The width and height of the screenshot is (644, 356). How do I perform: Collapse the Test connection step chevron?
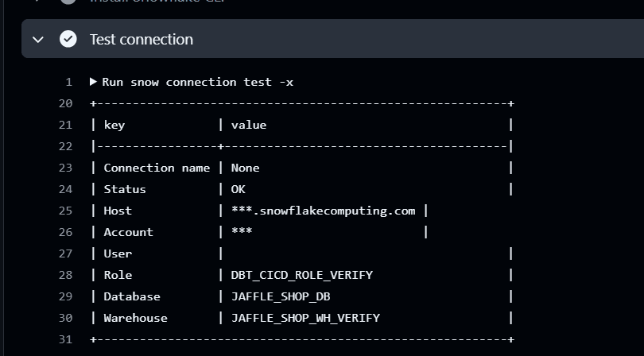click(38, 40)
